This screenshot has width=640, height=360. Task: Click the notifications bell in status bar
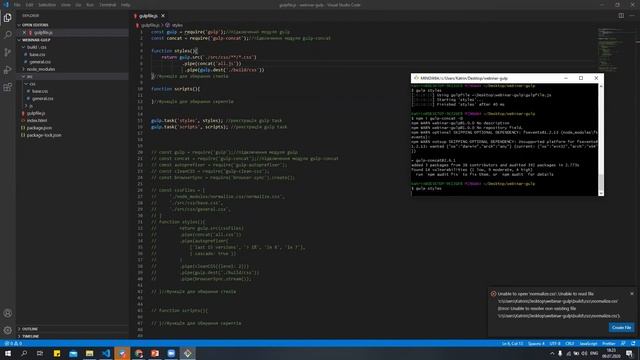pos(633,344)
